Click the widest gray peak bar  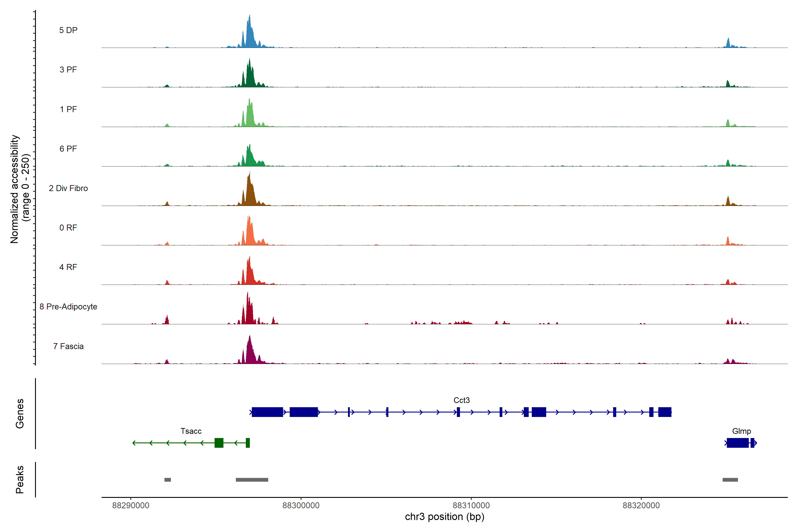[x=252, y=480]
